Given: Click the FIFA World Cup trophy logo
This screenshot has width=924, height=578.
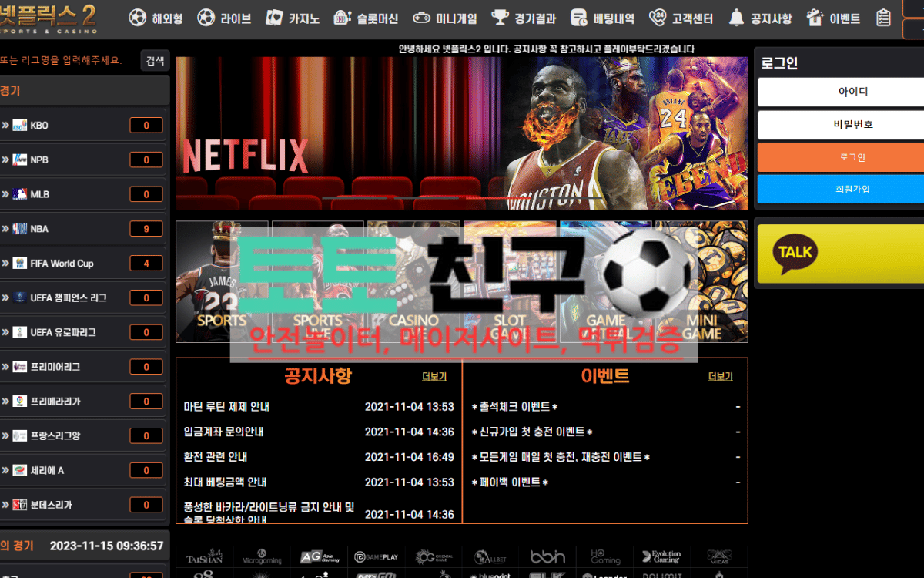Looking at the screenshot, I should pos(19,264).
